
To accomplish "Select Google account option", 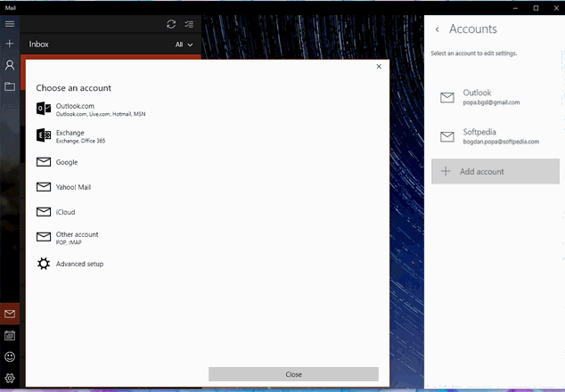I will pos(57,162).
